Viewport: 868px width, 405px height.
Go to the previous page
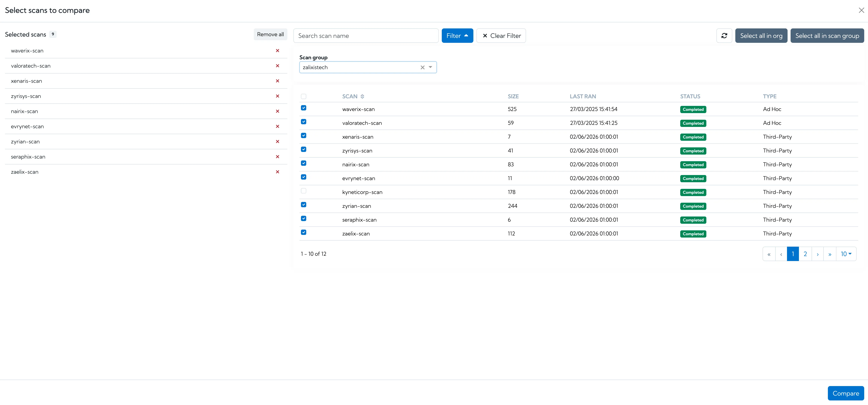[781, 254]
